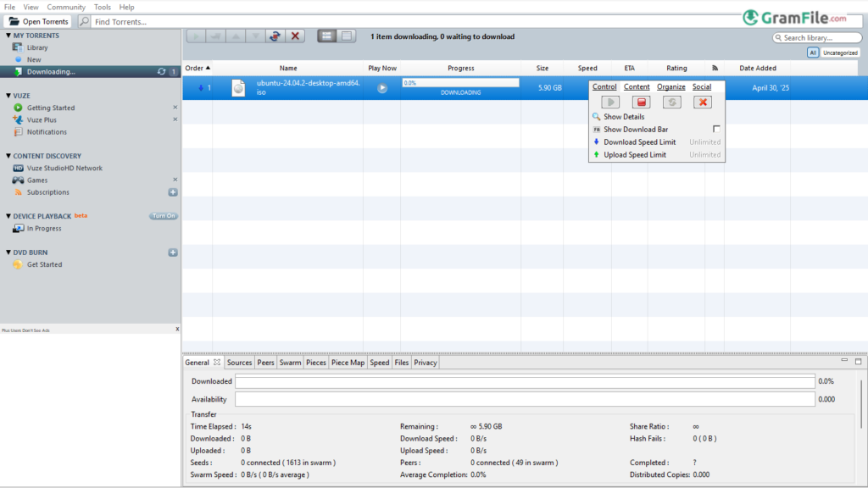Switch to the simple list view icon
Image resolution: width=868 pixels, height=488 pixels.
[347, 36]
